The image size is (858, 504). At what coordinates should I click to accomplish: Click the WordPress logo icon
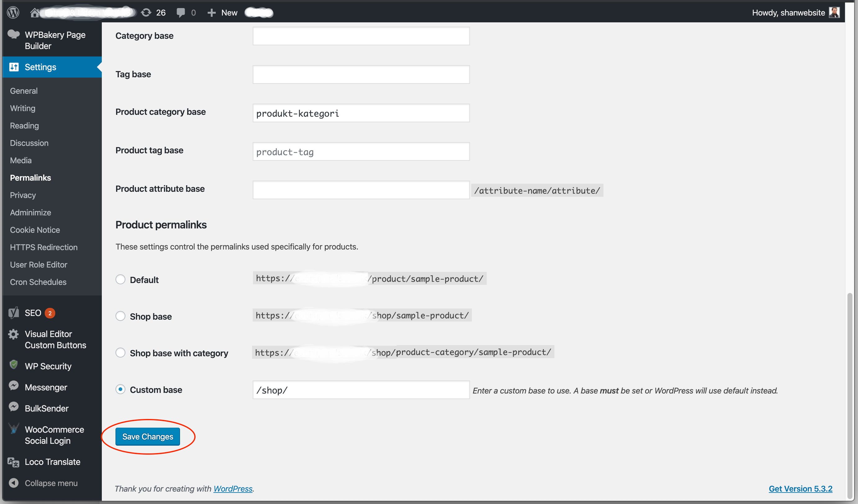coord(13,13)
